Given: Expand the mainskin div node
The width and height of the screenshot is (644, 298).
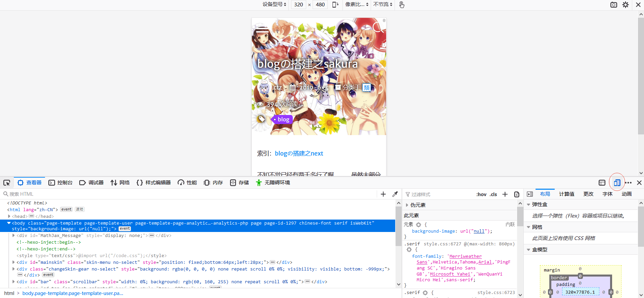Looking at the screenshot, I should (13, 262).
